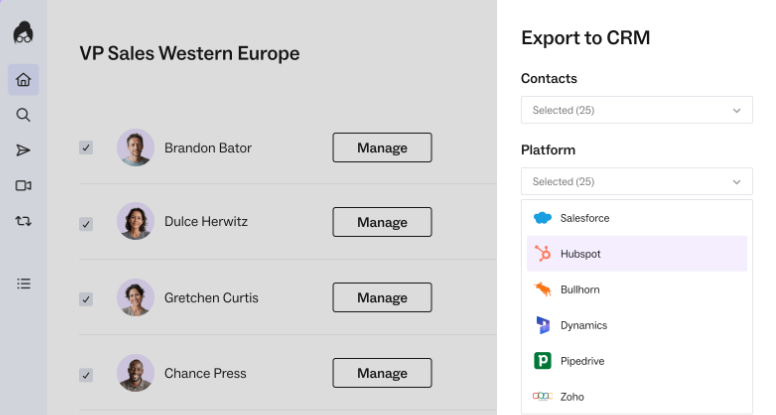Uncheck the Brandon Bator checkbox
The width and height of the screenshot is (776, 415).
coord(86,148)
